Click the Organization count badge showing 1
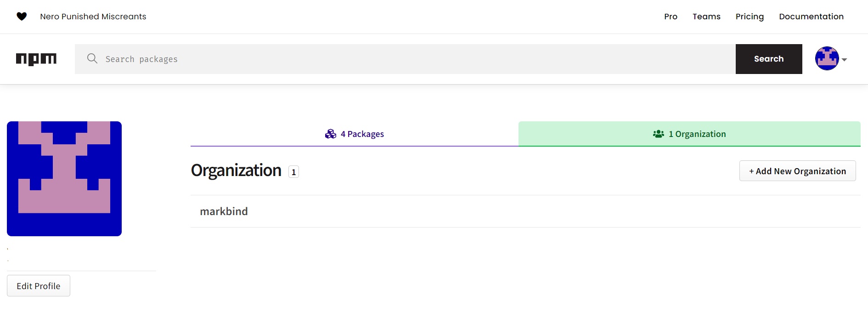 (x=293, y=171)
